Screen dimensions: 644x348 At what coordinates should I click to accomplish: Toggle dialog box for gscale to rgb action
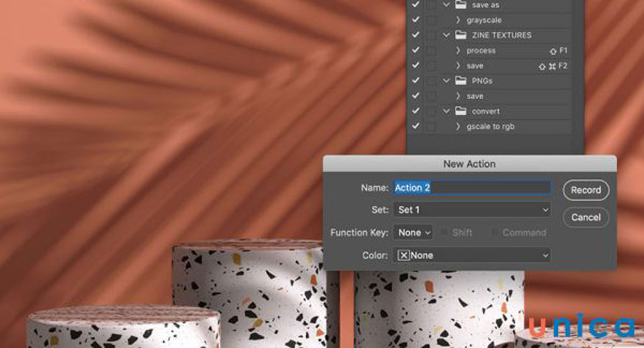[431, 127]
